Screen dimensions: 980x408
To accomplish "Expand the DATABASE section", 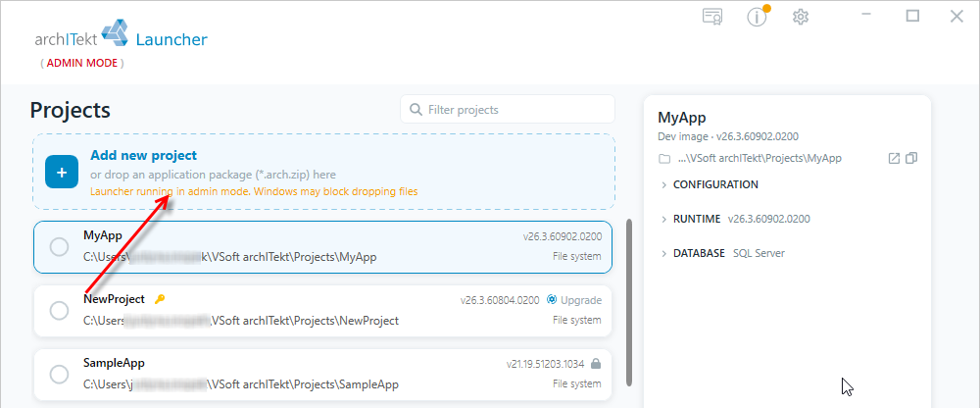I will (x=722, y=253).
